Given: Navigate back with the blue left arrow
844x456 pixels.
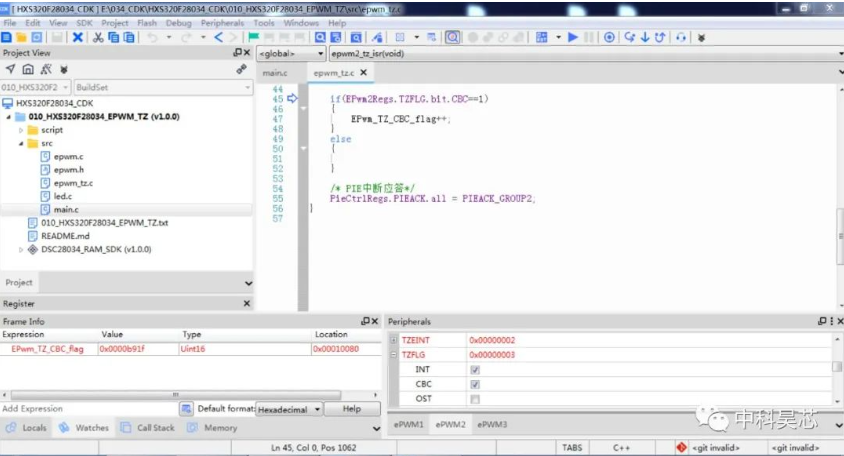Looking at the screenshot, I should pyautogui.click(x=218, y=37).
